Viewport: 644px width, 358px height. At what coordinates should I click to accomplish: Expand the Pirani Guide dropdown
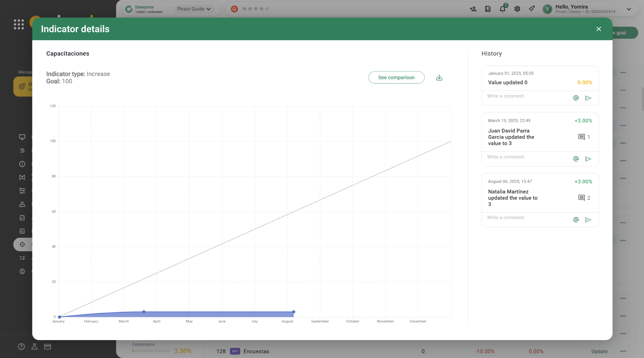pyautogui.click(x=194, y=9)
